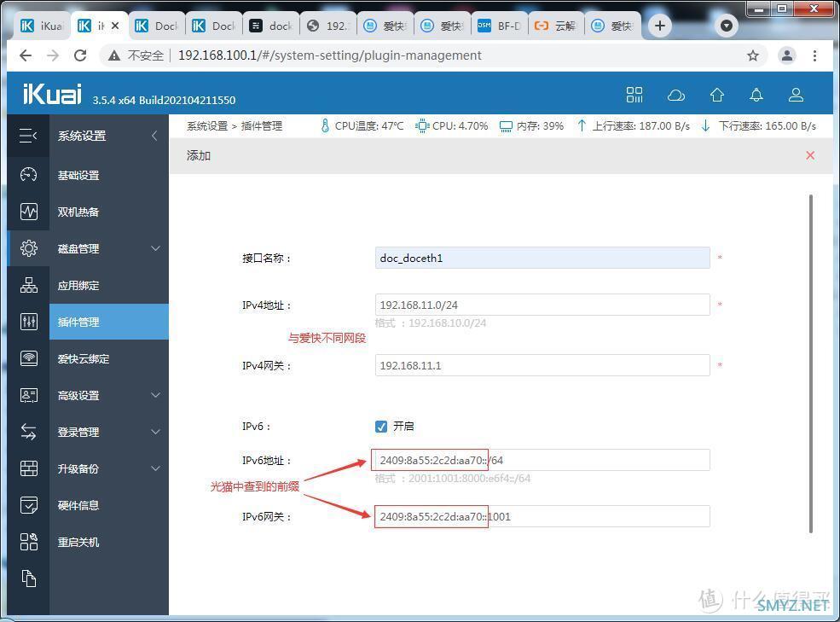Open the user account icon in header
Screen dimensions: 840x622
(796, 95)
